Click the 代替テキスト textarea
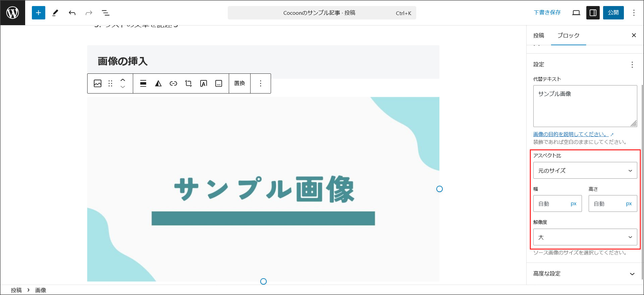 [585, 106]
